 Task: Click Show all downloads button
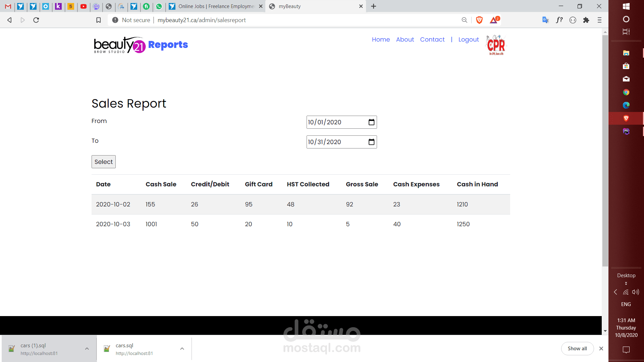(x=577, y=349)
